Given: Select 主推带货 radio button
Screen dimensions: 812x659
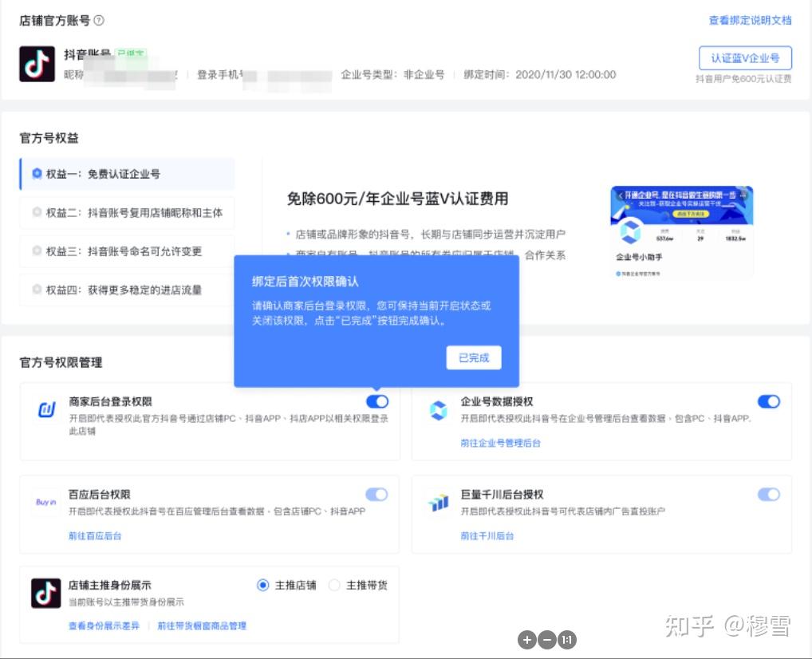Looking at the screenshot, I should (x=334, y=585).
